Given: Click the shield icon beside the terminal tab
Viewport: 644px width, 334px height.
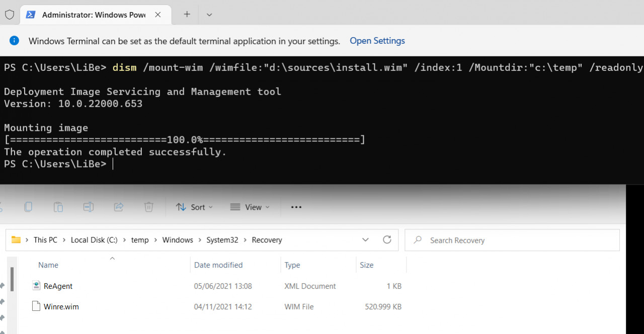Looking at the screenshot, I should tap(10, 15).
